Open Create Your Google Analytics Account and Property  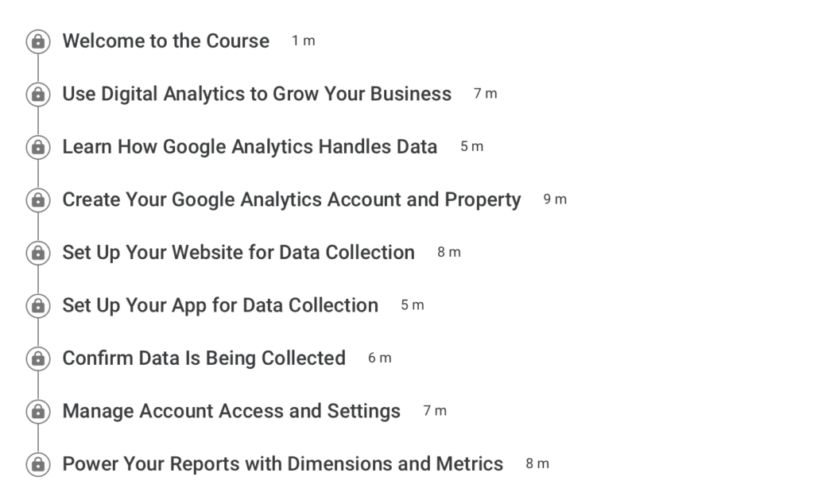[292, 200]
